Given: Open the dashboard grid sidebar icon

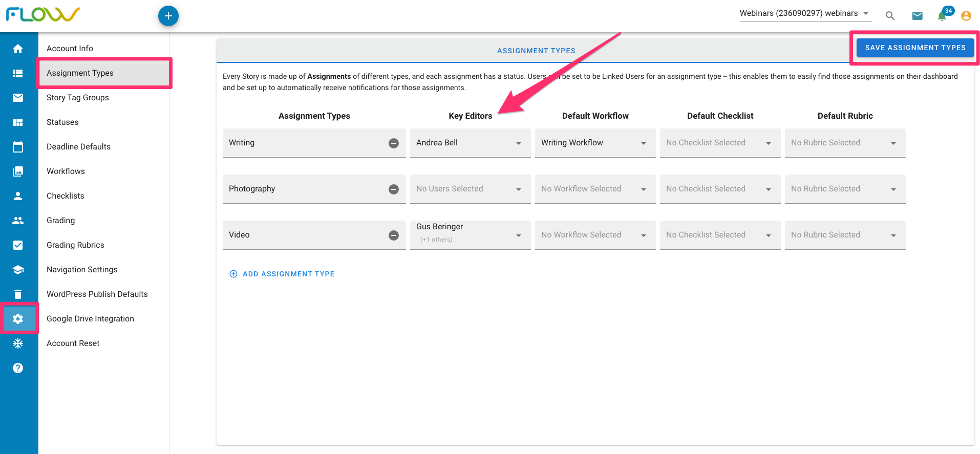Looking at the screenshot, I should click(18, 122).
